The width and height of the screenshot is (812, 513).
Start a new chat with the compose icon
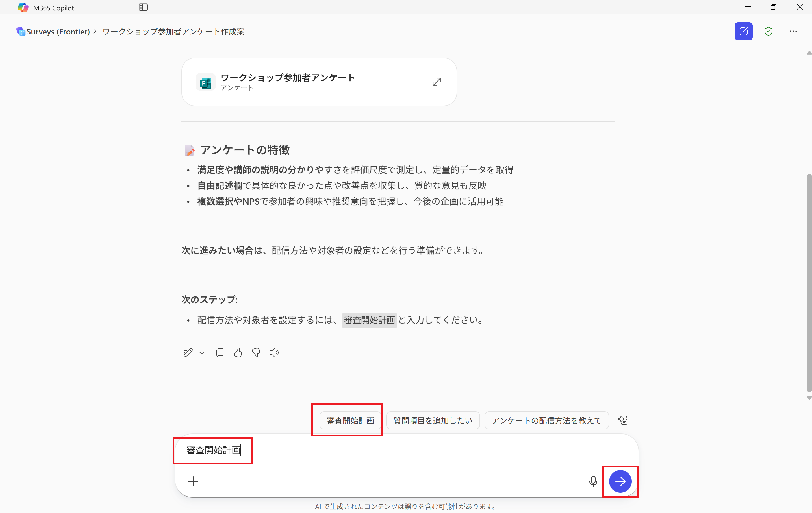click(743, 31)
